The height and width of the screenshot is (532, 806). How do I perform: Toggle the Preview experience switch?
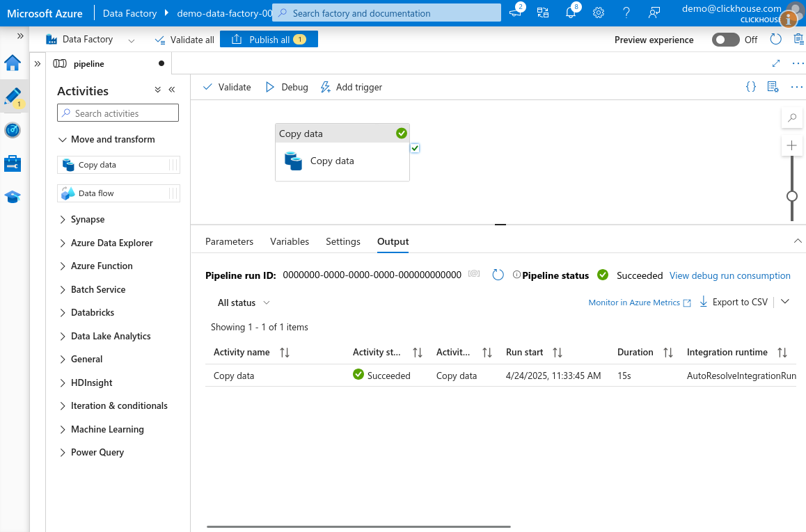725,40
